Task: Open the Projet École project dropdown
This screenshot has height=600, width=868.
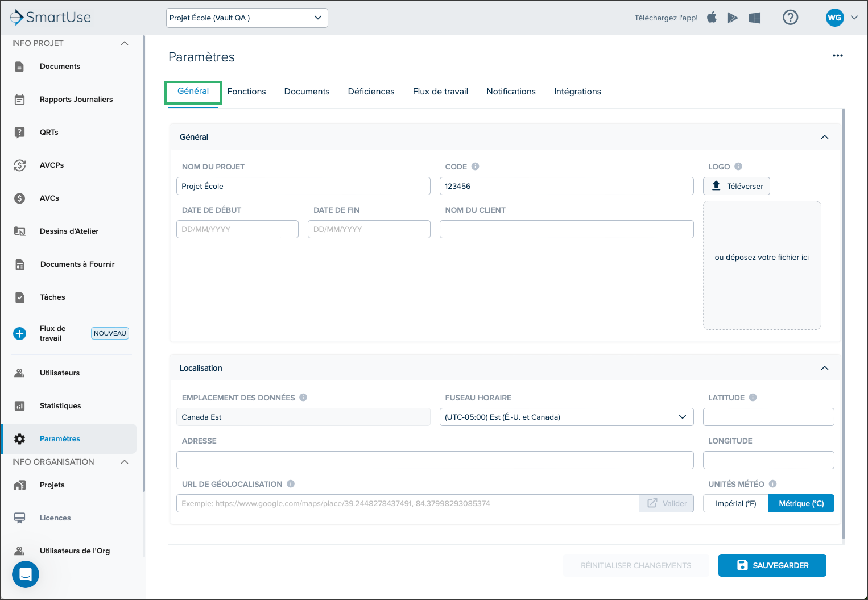Action: [247, 18]
